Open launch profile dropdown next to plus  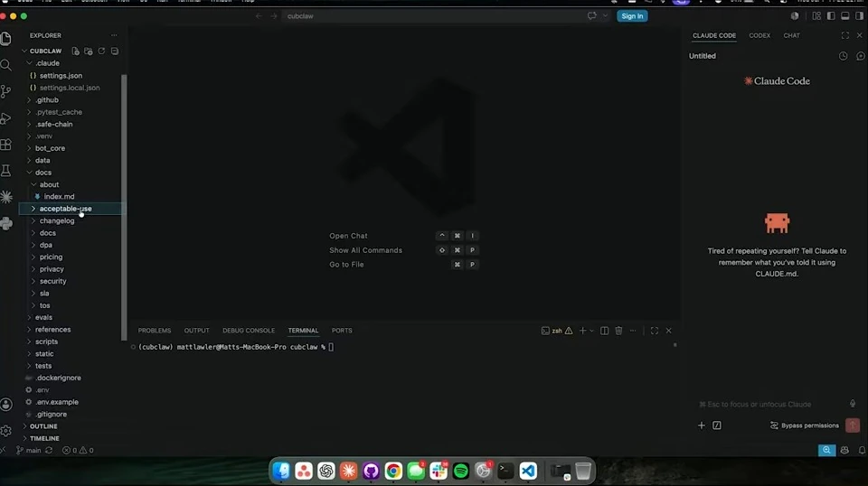pyautogui.click(x=591, y=331)
